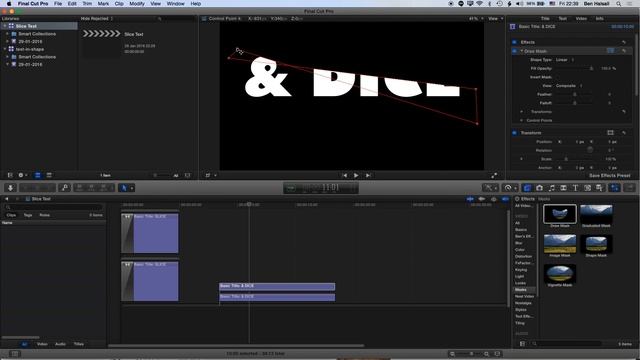Open the Trim menu

pos(87,3)
